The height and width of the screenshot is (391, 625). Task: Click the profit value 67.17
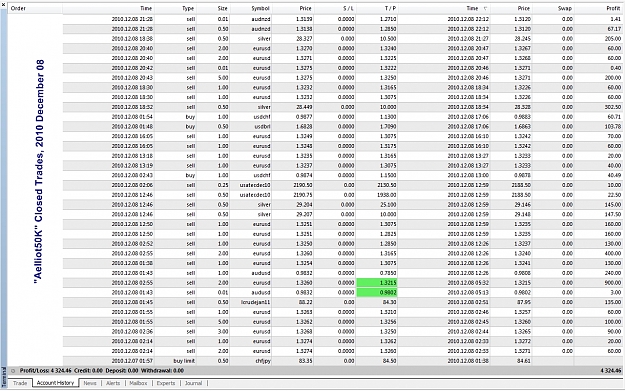[614, 29]
